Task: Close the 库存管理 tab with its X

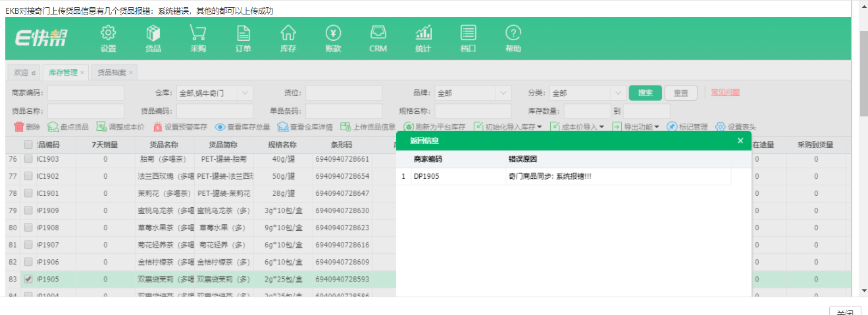Action: pos(82,72)
